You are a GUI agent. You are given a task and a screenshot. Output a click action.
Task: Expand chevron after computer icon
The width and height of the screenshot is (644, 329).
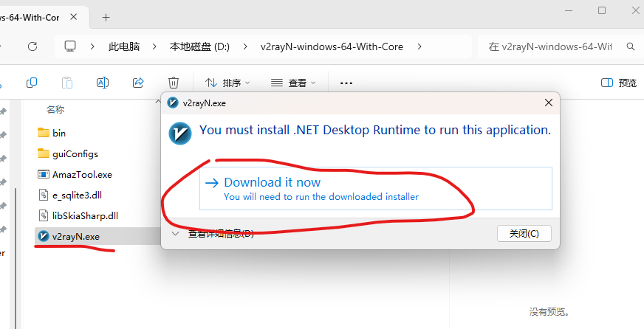point(92,46)
